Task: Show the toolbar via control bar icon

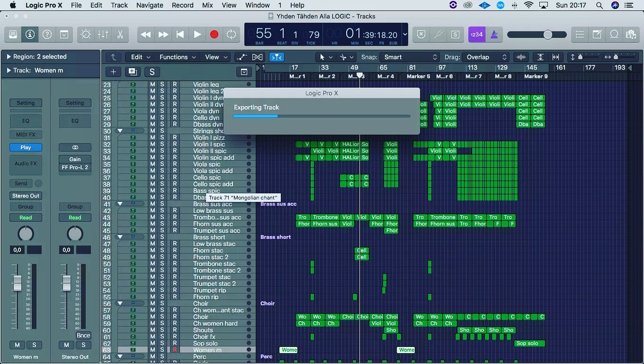Action: coord(64,34)
